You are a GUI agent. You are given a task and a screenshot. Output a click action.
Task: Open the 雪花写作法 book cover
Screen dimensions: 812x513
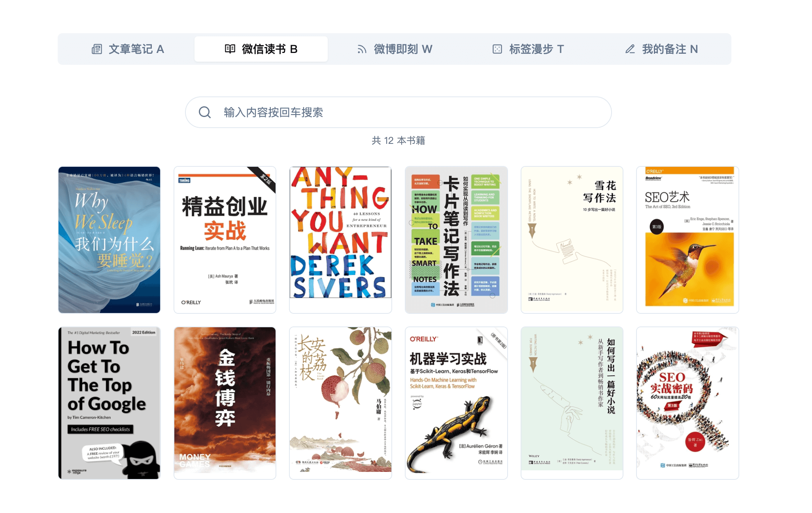point(572,240)
